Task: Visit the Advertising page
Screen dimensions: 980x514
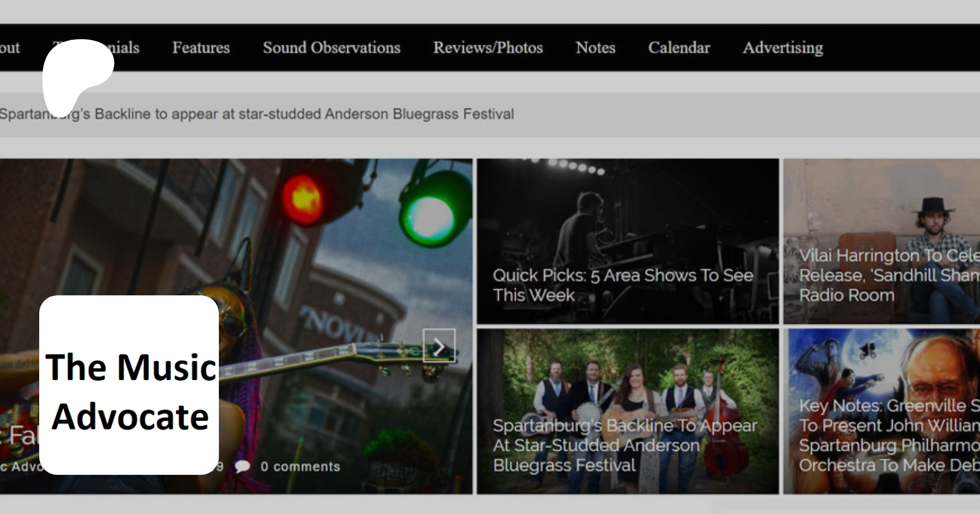Action: pyautogui.click(x=782, y=48)
